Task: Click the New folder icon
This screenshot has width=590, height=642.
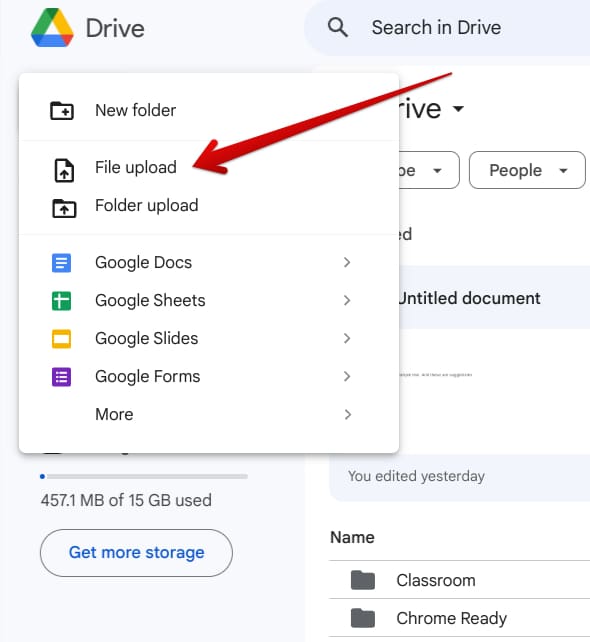Action: point(62,111)
